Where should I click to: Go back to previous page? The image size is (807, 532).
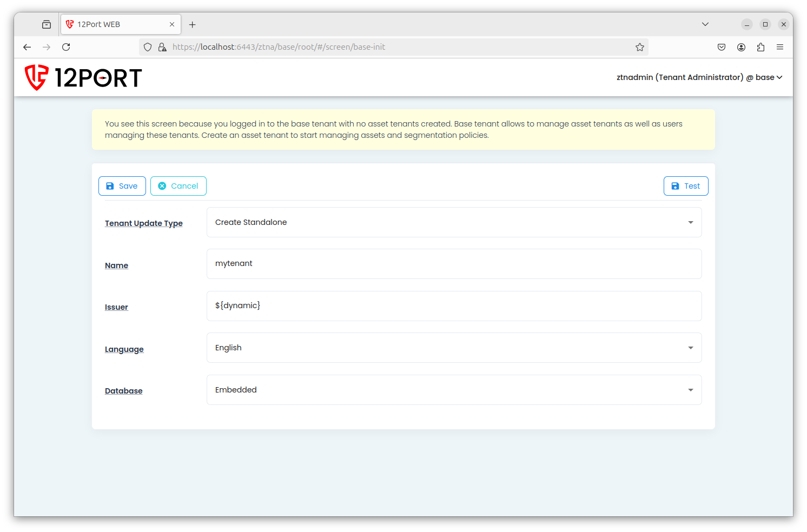(27, 47)
